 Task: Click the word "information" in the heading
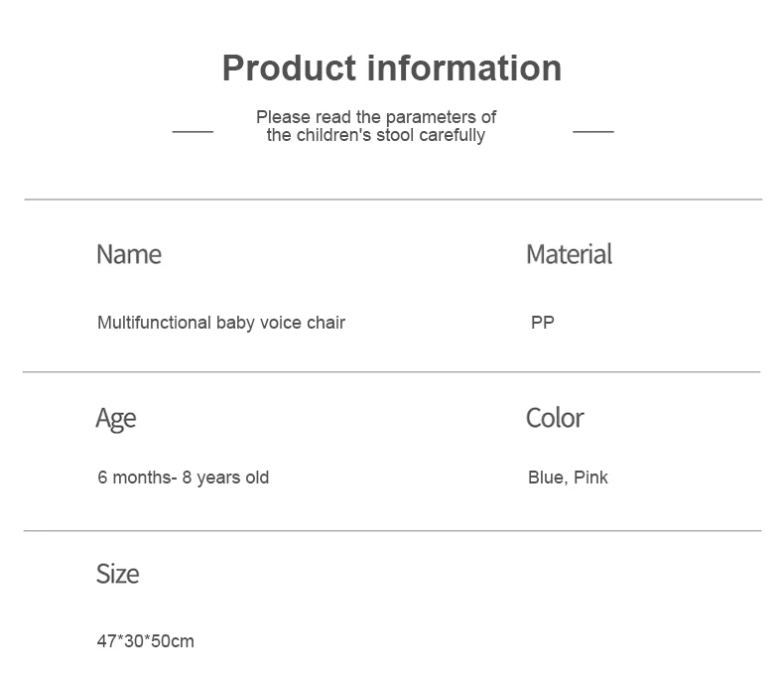464,69
